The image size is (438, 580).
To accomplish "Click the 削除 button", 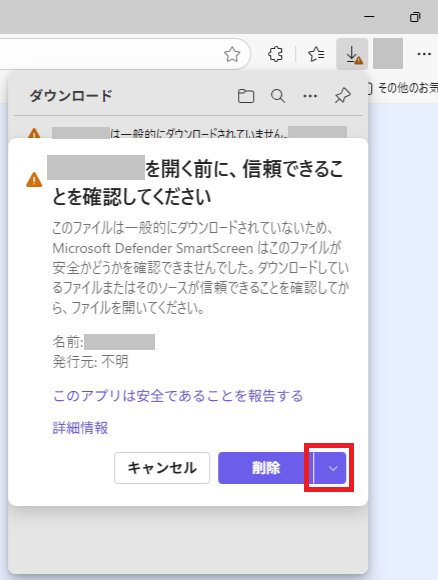I will [266, 468].
